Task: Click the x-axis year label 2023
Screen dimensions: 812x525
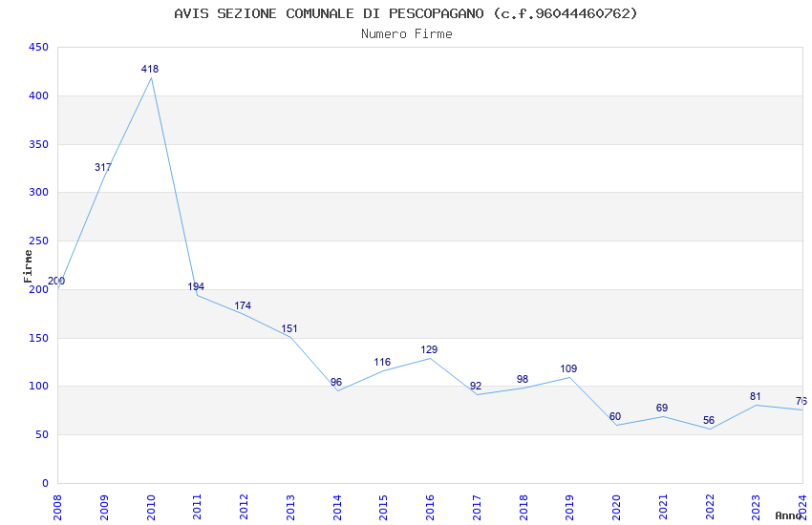Action: click(x=756, y=508)
